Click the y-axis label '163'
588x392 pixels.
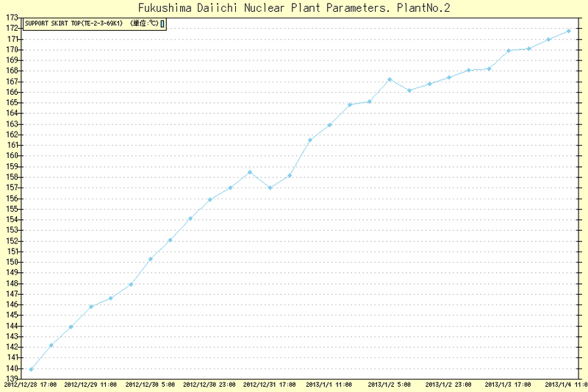12,124
